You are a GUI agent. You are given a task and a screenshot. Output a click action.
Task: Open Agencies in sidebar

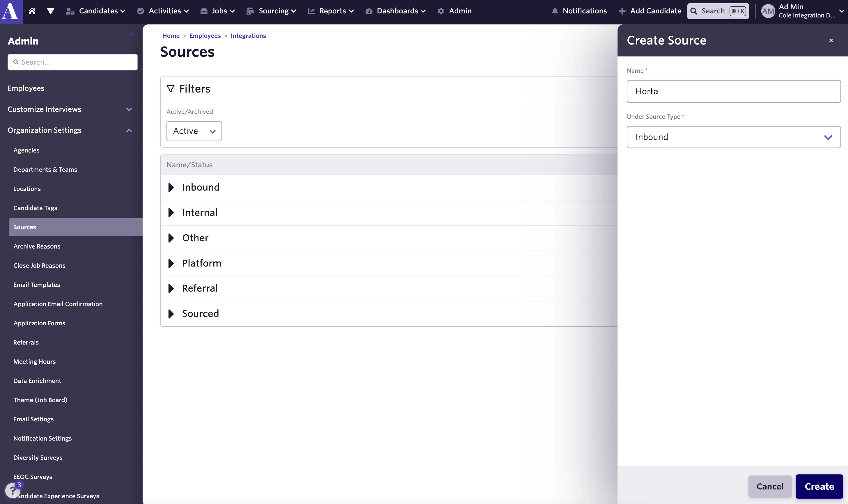(x=26, y=150)
